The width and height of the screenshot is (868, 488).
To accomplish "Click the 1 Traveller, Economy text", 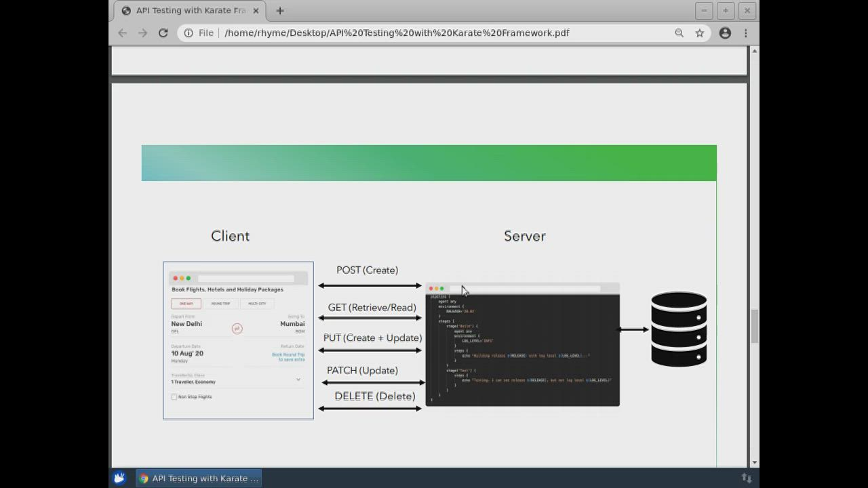I will (193, 382).
